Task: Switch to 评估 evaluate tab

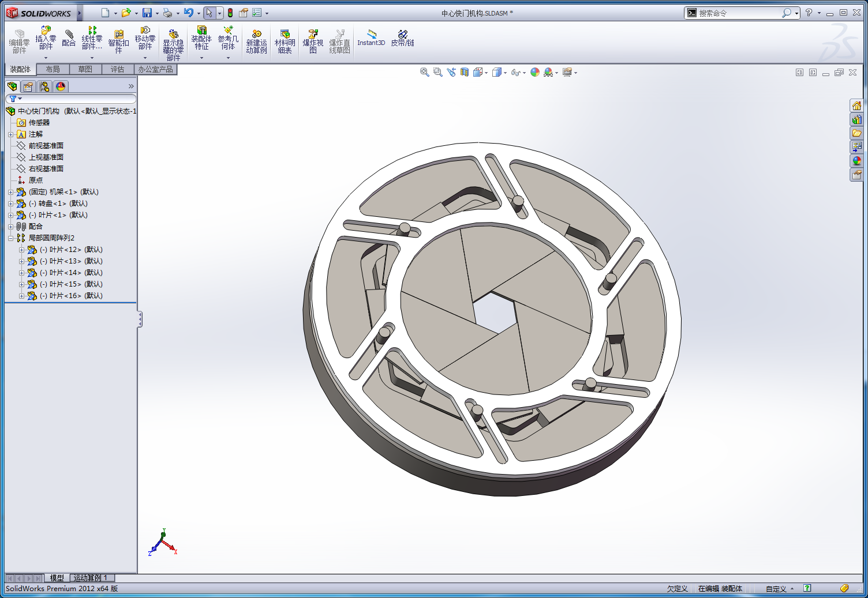Action: (117, 69)
